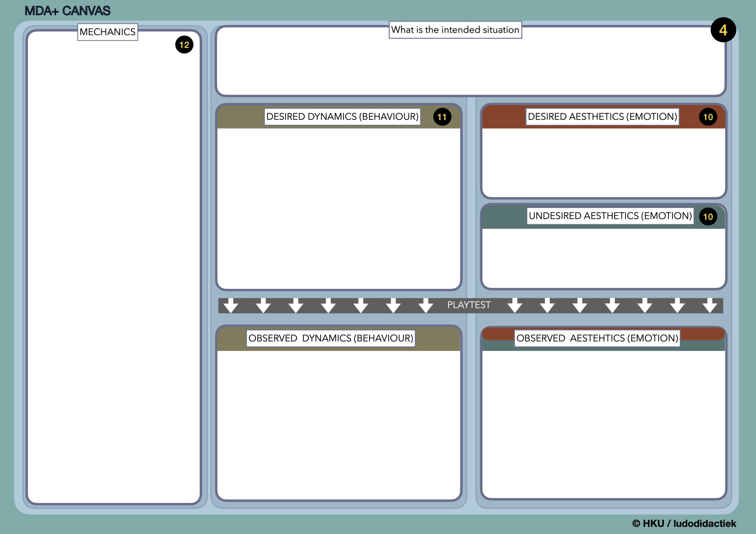Click the HKU / ludodidactiek copyright text
Viewport: 756px width, 534px height.
pyautogui.click(x=684, y=523)
